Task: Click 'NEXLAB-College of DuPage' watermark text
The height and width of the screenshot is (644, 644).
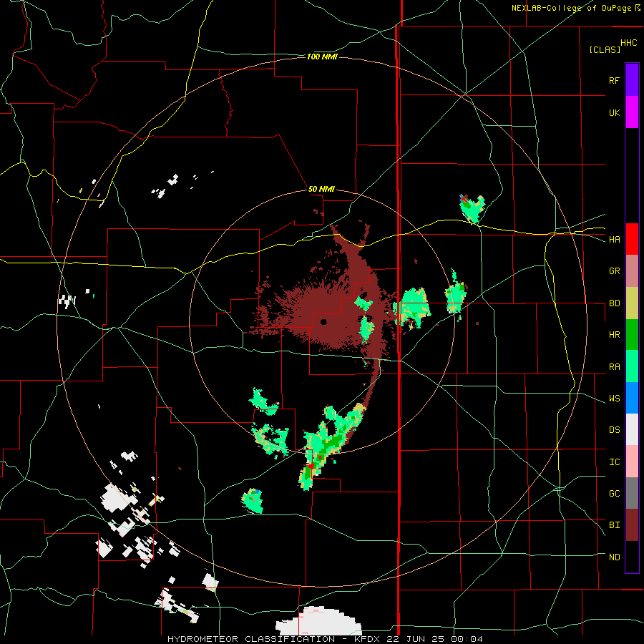Action: coord(571,8)
